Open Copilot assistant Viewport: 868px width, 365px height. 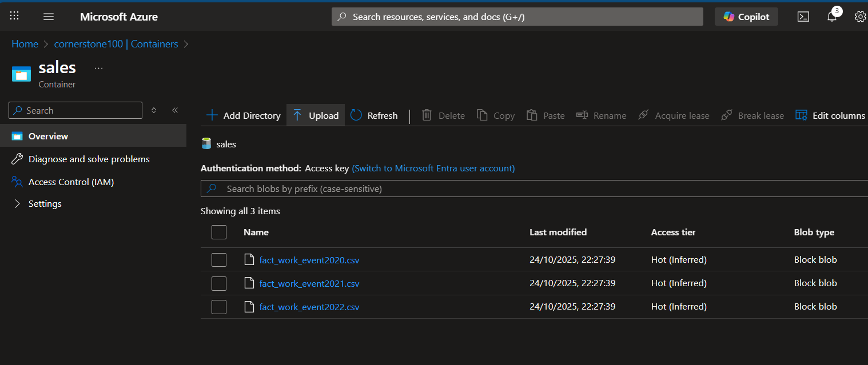point(746,17)
